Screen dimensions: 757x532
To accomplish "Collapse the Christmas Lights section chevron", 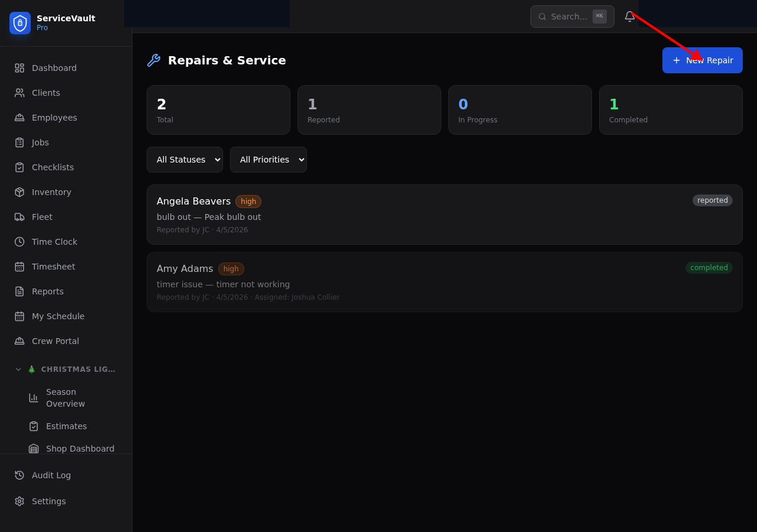I will 18,369.
